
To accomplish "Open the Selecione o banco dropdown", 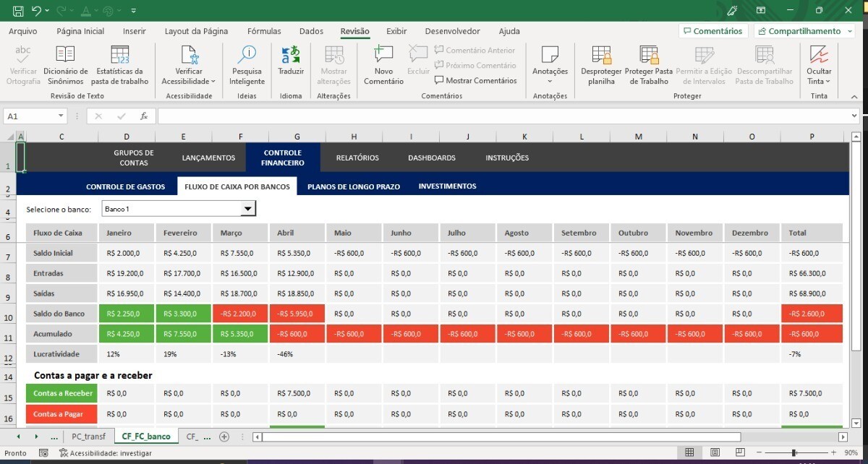I will (x=248, y=209).
